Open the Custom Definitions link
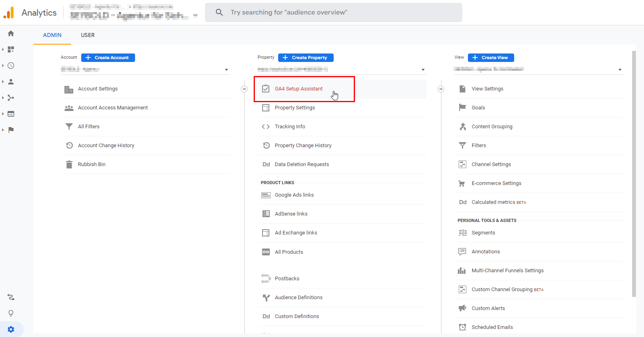 [297, 316]
